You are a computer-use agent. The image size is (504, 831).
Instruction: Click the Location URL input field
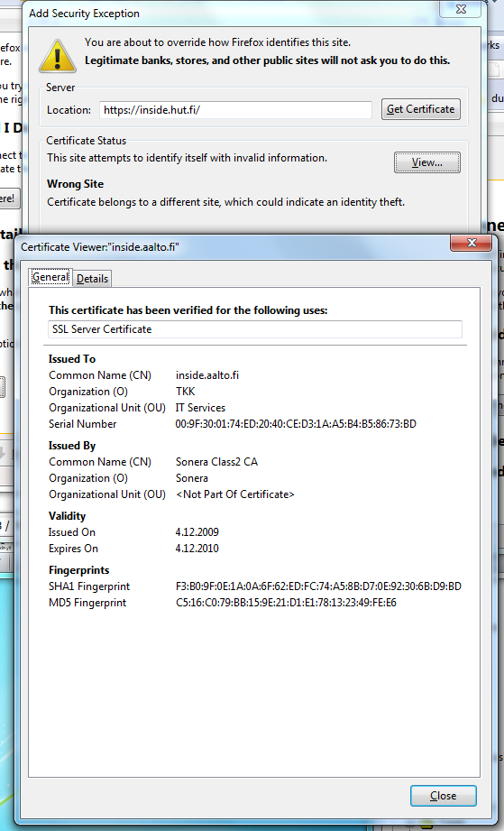point(235,110)
